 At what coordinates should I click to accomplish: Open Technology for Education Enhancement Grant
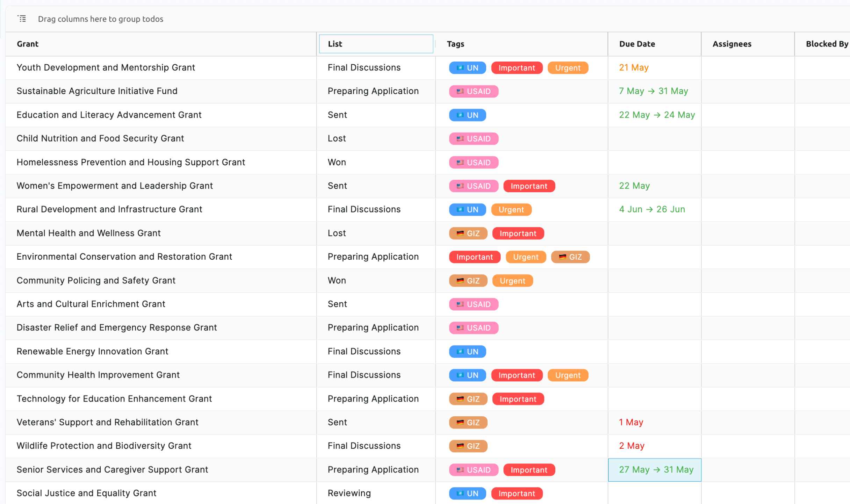[x=114, y=399]
